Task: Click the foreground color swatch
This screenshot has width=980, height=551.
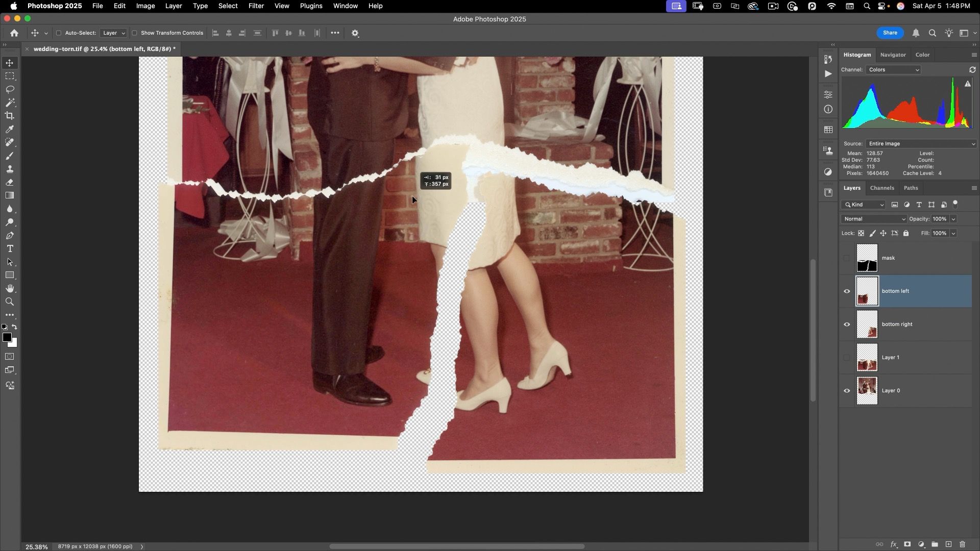Action: pos(7,338)
